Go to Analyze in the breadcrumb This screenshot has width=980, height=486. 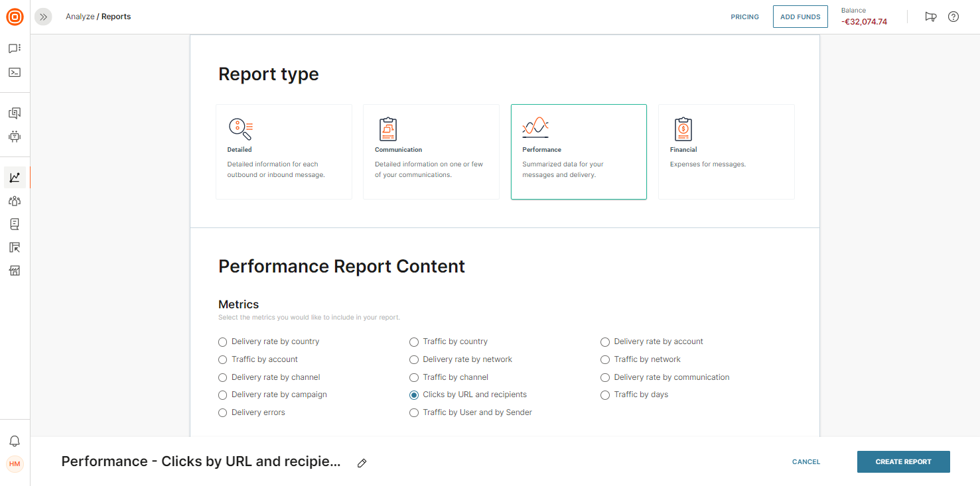coord(80,17)
